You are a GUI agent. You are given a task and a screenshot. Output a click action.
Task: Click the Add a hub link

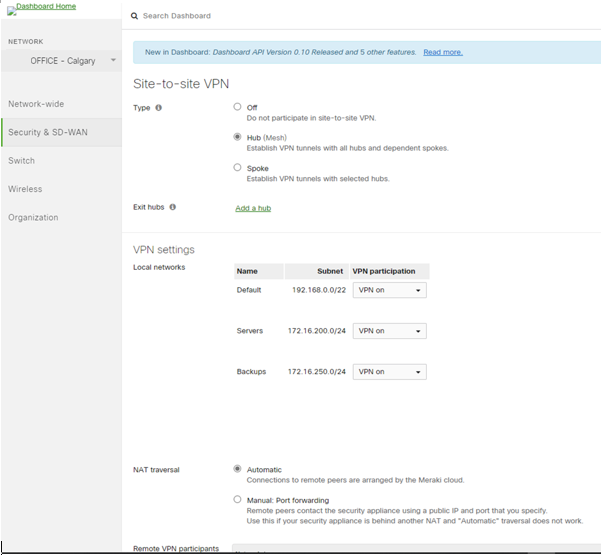pyautogui.click(x=253, y=208)
